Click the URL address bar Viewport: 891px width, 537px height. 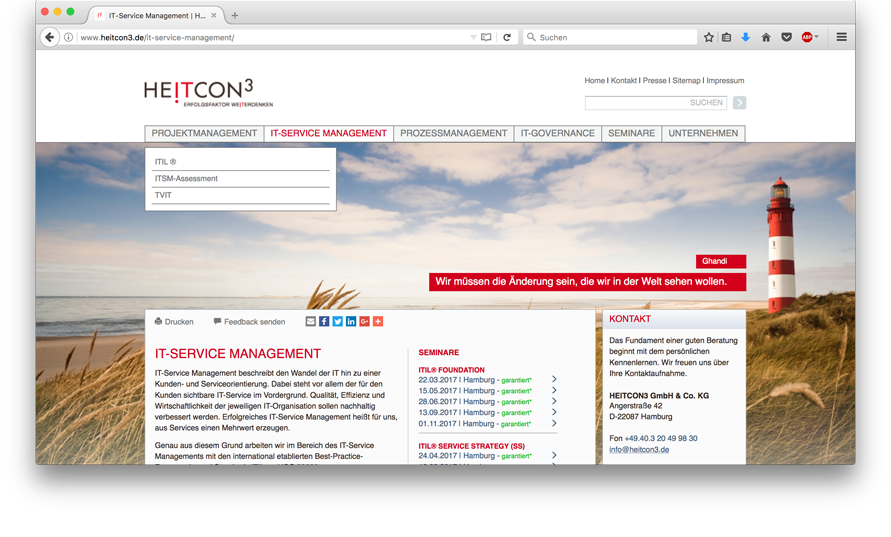tap(273, 38)
